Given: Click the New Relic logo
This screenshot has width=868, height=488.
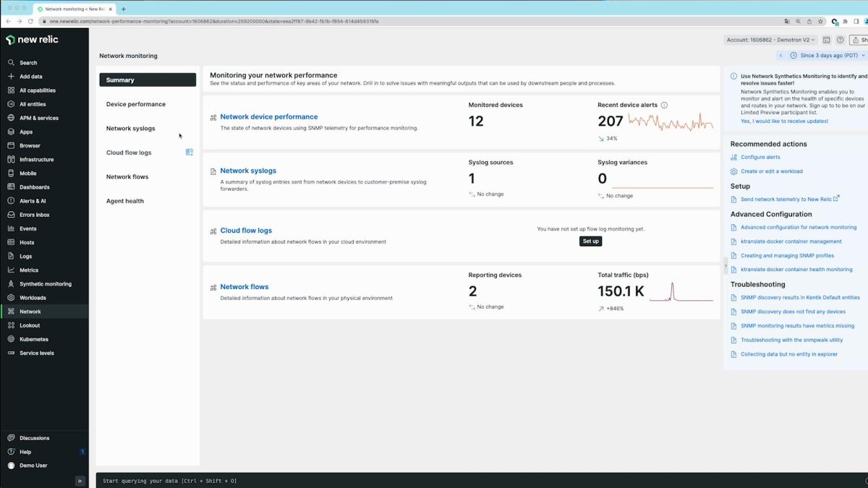Looking at the screenshot, I should (x=33, y=40).
